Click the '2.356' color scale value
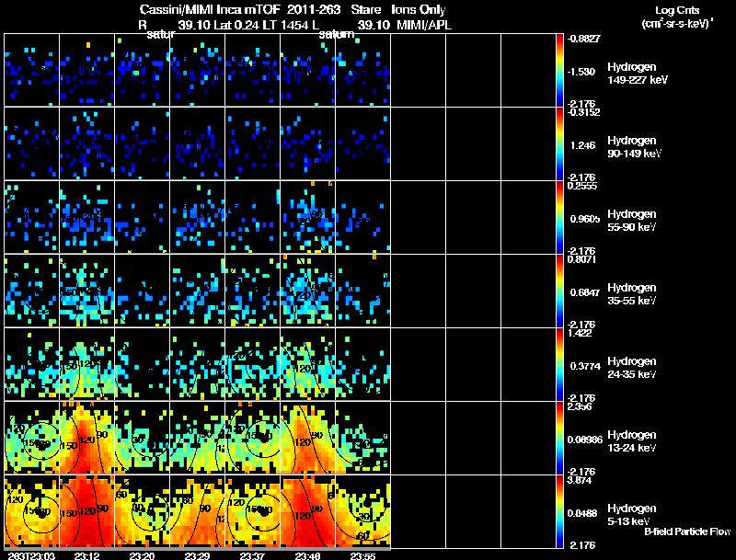736x560 pixels. coord(580,406)
